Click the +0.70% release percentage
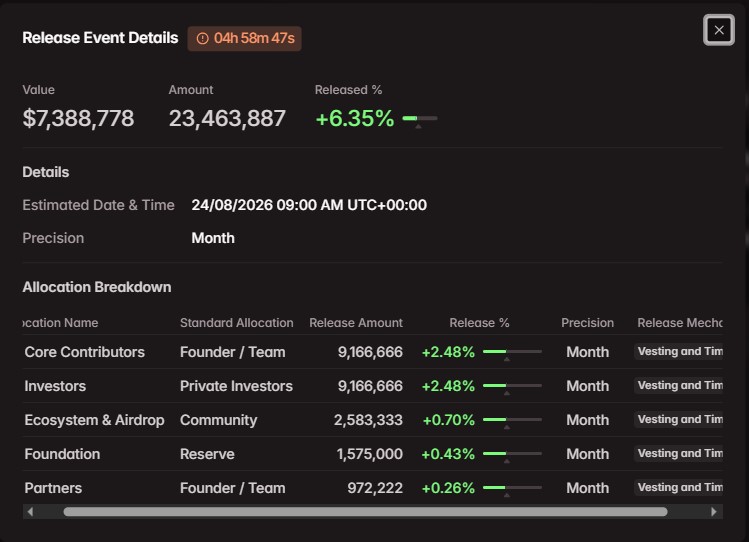Viewport: 749px width, 542px height. pos(449,420)
